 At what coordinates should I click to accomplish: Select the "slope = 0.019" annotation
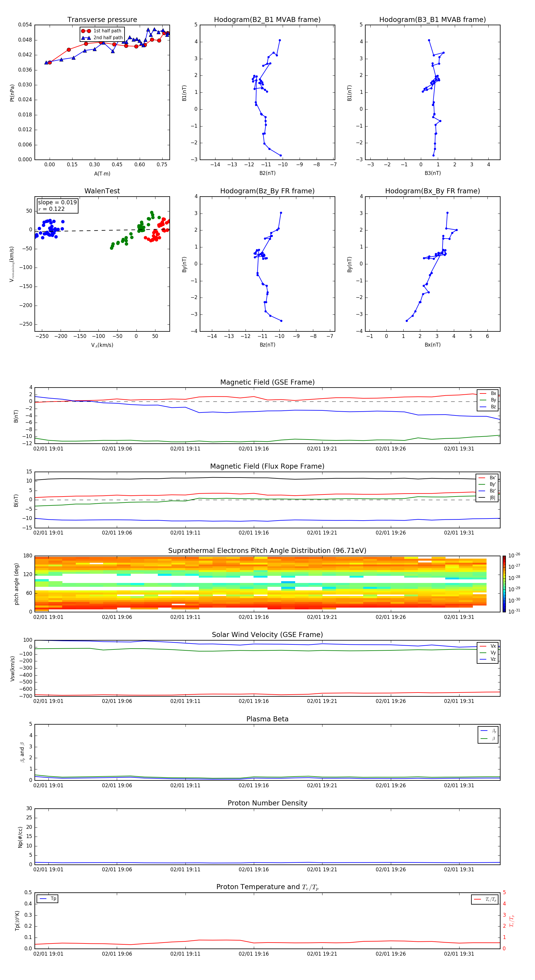(57, 203)
